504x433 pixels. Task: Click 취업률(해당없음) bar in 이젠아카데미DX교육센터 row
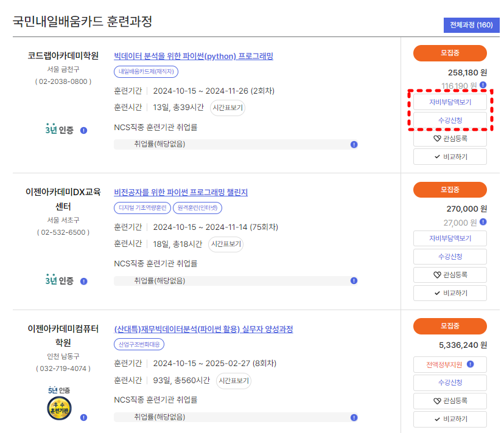236,281
